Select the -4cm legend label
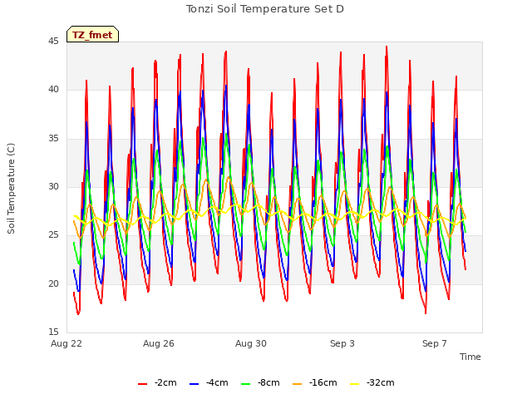The image size is (532, 399). pos(217,382)
